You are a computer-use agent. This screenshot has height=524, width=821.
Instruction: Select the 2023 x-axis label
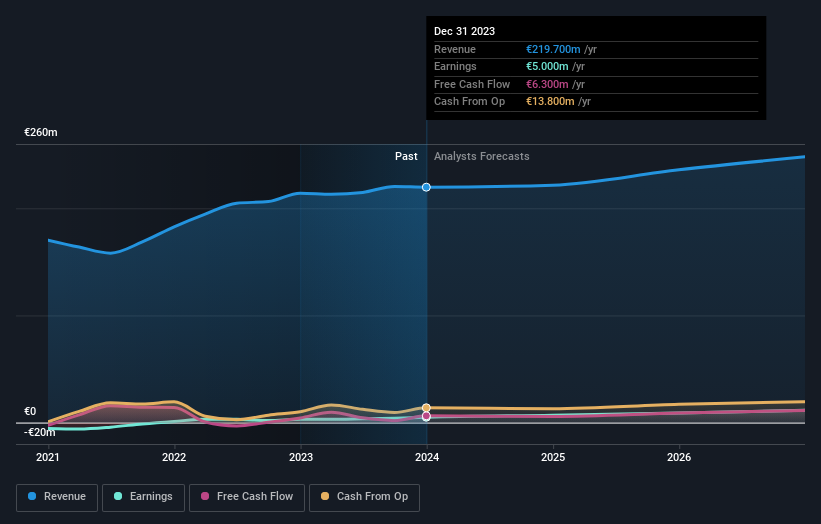pyautogui.click(x=301, y=458)
